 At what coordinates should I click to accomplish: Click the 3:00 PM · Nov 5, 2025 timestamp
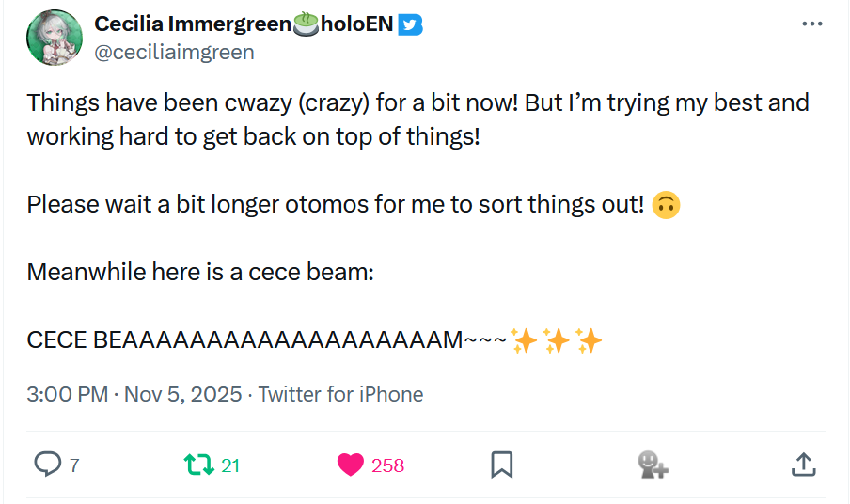tap(134, 394)
